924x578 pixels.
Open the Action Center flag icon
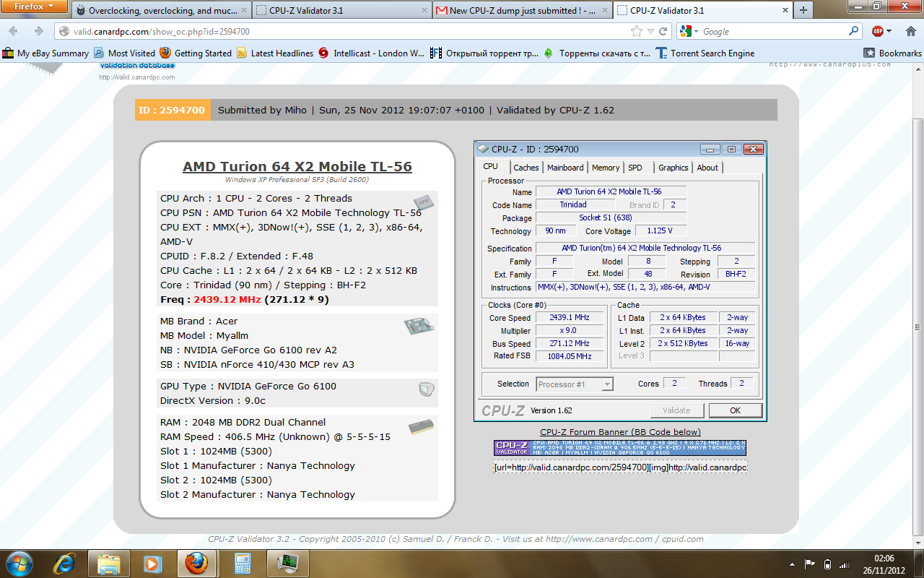[x=810, y=564]
